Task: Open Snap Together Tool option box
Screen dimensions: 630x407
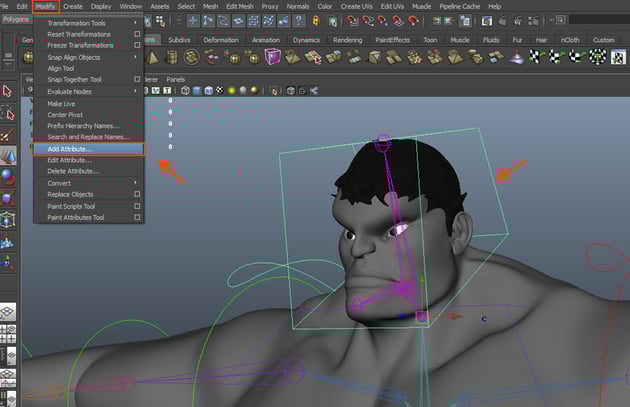Action: [x=137, y=79]
